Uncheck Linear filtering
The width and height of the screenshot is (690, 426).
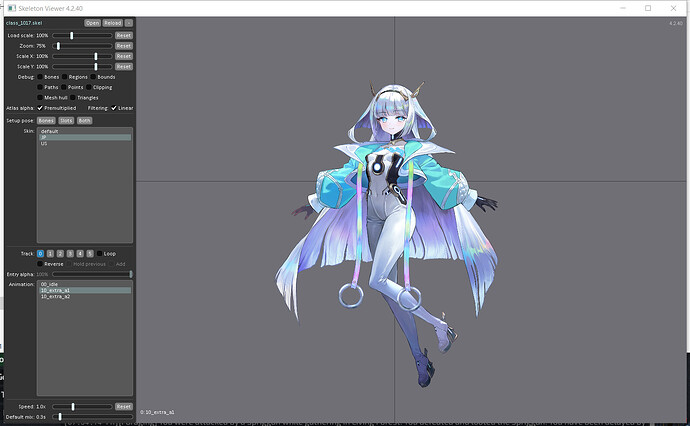(114, 108)
